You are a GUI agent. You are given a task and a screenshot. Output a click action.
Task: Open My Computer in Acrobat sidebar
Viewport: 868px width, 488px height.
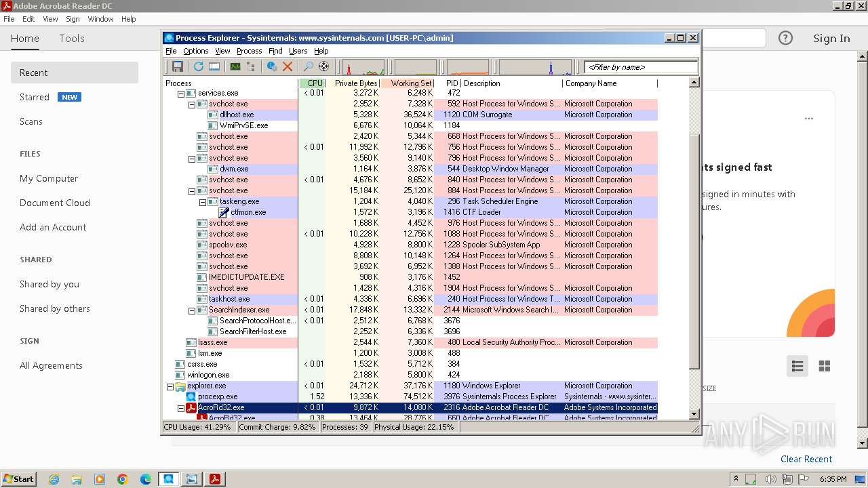(49, 178)
